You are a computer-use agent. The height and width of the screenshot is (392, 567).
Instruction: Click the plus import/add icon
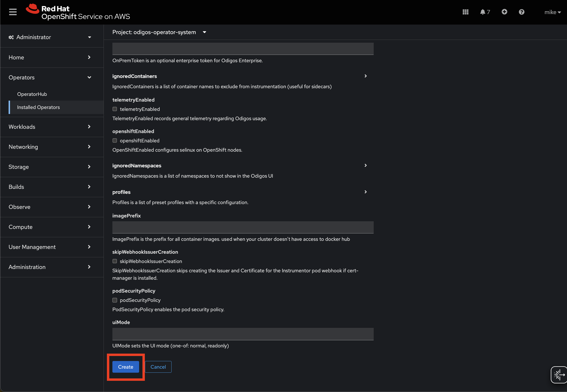504,12
